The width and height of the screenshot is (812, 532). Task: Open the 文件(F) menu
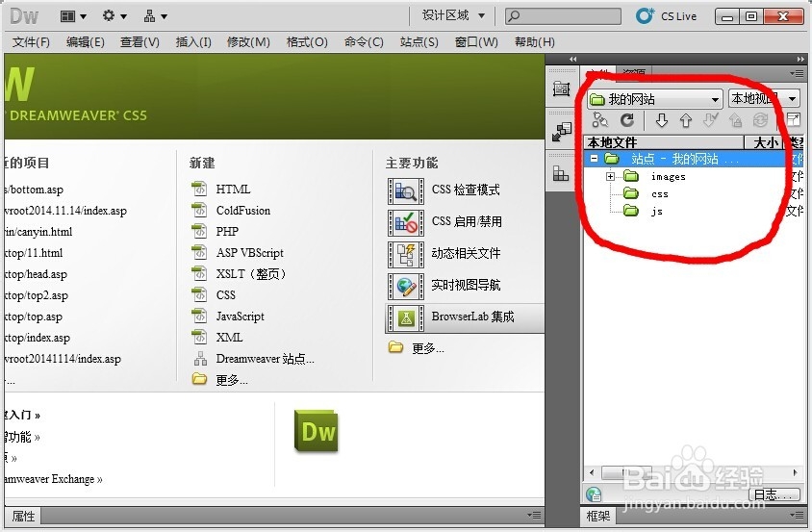click(x=31, y=42)
